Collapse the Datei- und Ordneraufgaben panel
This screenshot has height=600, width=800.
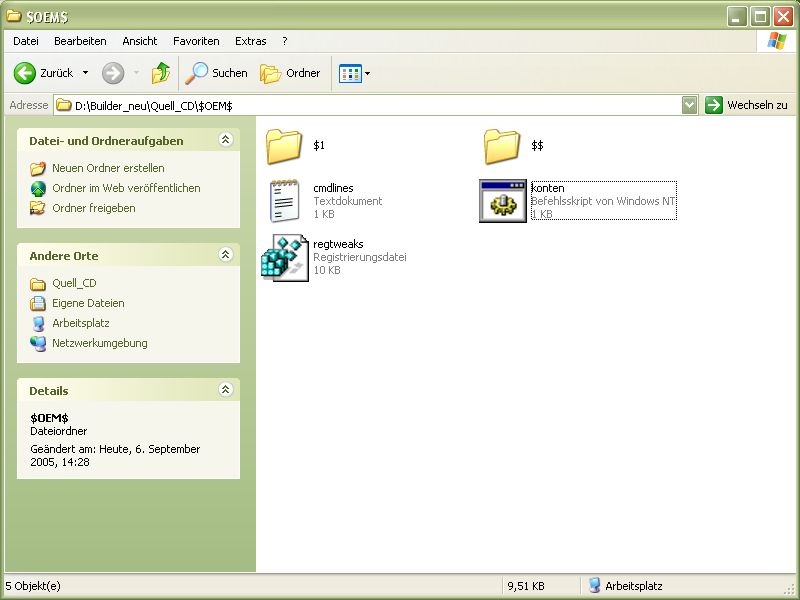coord(226,141)
